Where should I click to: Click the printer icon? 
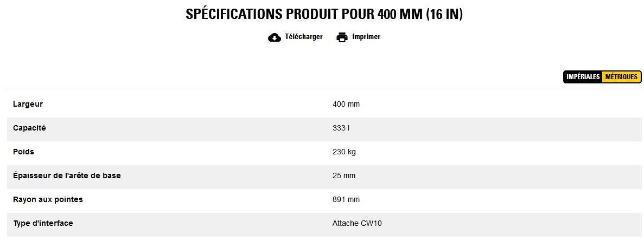pos(342,37)
